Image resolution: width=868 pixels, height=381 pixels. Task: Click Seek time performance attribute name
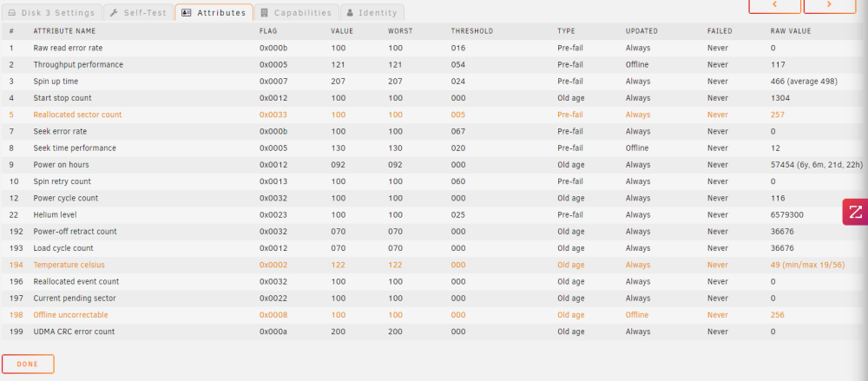75,148
